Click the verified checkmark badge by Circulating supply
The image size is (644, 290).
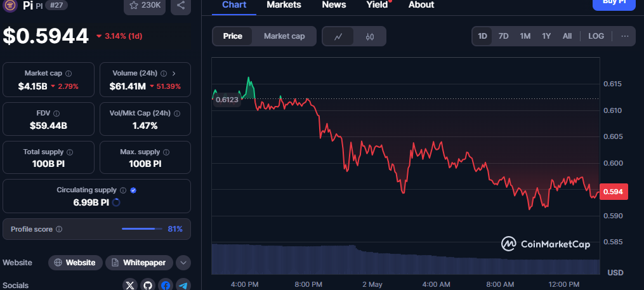[133, 190]
